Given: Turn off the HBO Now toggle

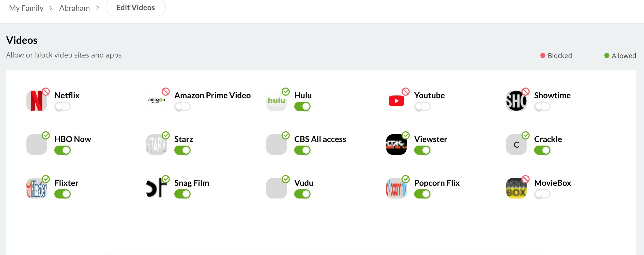Looking at the screenshot, I should point(62,150).
